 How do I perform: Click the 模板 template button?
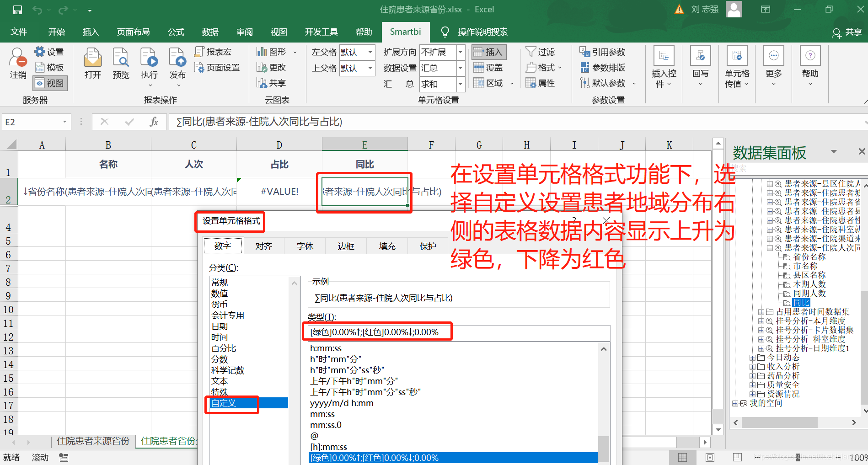click(49, 68)
